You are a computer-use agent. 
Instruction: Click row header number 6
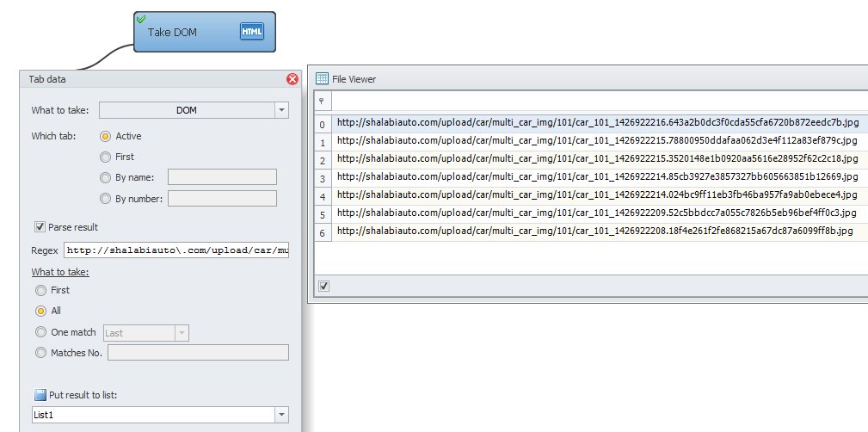pos(323,232)
